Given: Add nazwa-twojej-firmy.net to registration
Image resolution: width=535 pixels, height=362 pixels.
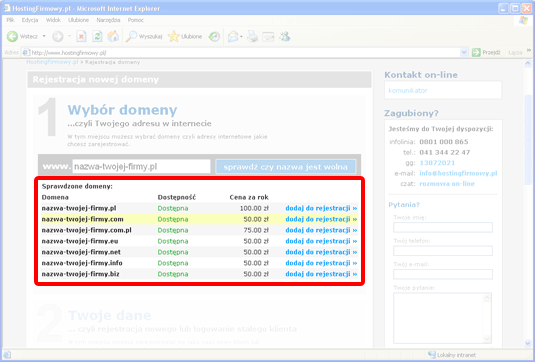Looking at the screenshot, I should tap(321, 252).
